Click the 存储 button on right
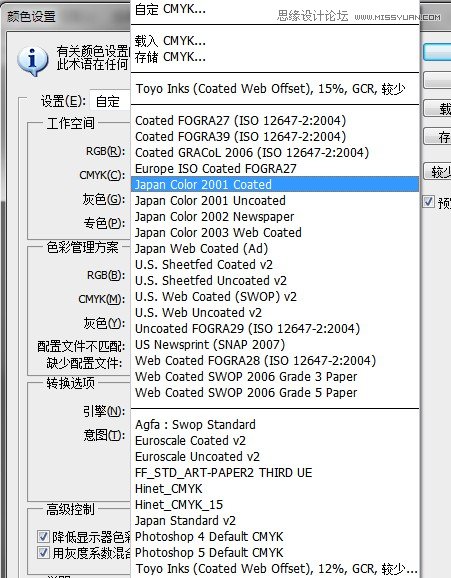 click(x=437, y=137)
